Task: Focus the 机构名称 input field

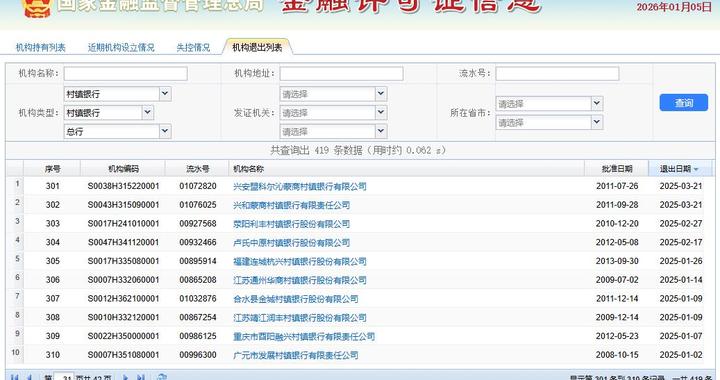Action: [125, 73]
